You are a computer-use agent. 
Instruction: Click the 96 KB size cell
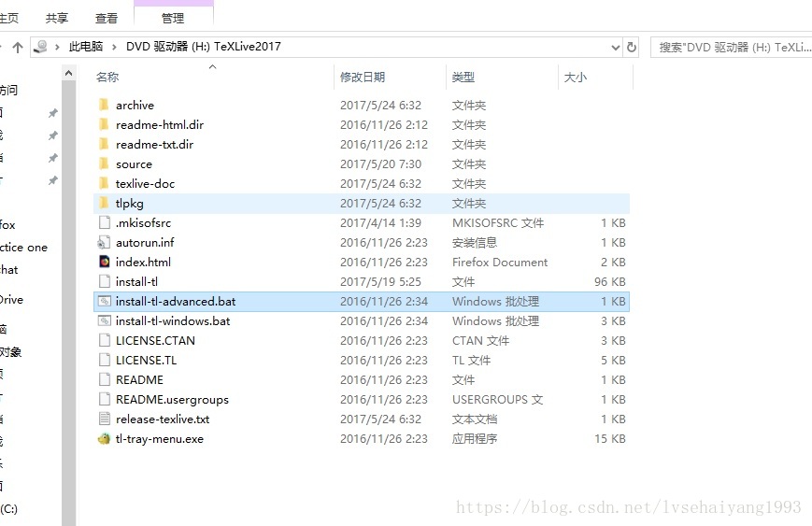(609, 281)
